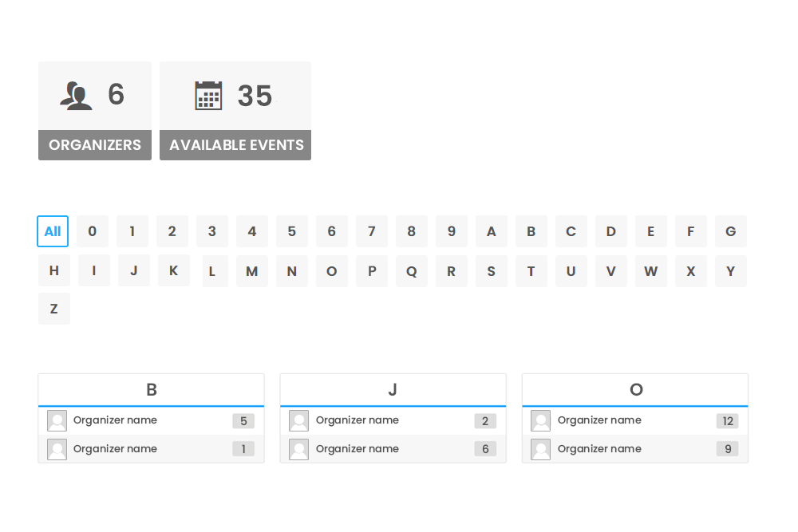Screen dimensions: 798x532
Task: Click the Organizers label showing count 6
Action: pyautogui.click(x=95, y=145)
